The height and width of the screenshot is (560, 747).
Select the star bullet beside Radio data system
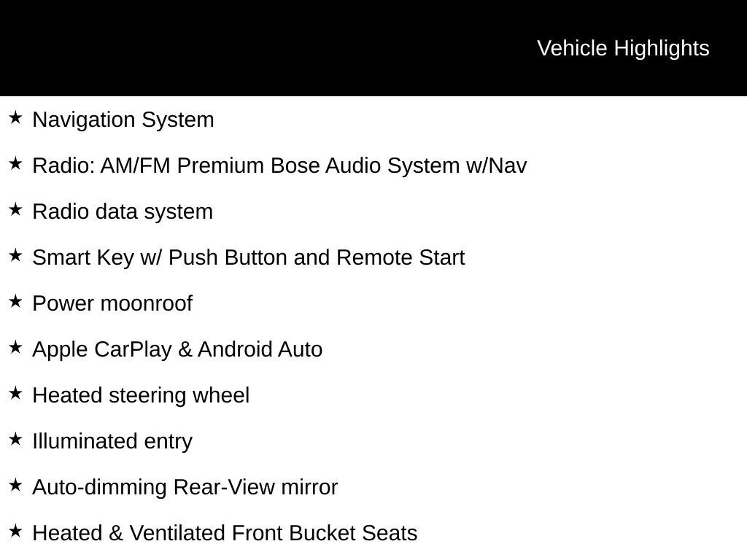click(15, 209)
